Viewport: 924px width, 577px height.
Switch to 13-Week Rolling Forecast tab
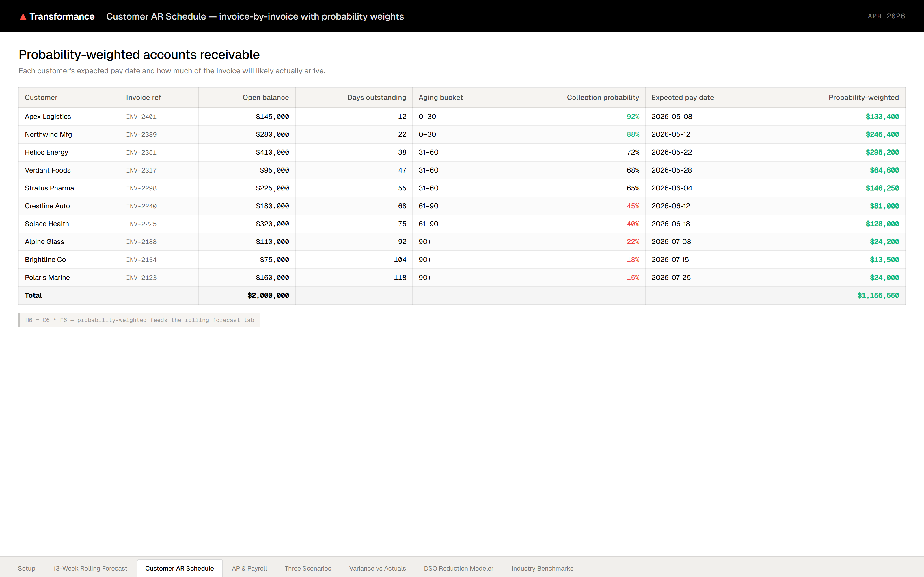tap(90, 568)
